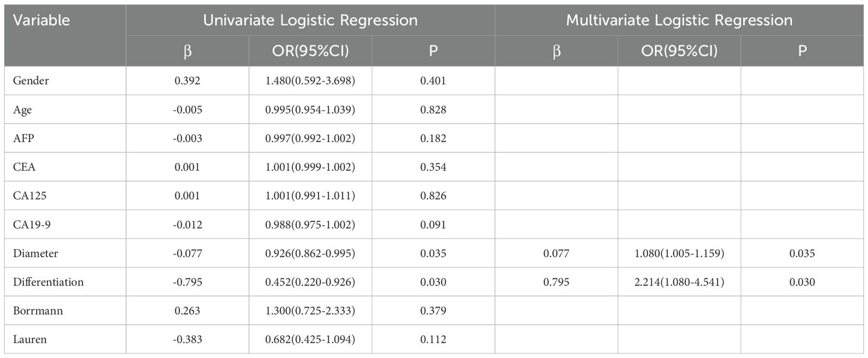Image resolution: width=868 pixels, height=358 pixels.
Task: Select the Gender odds ratio 1.480(0.592-3.698)
Action: tap(310, 81)
